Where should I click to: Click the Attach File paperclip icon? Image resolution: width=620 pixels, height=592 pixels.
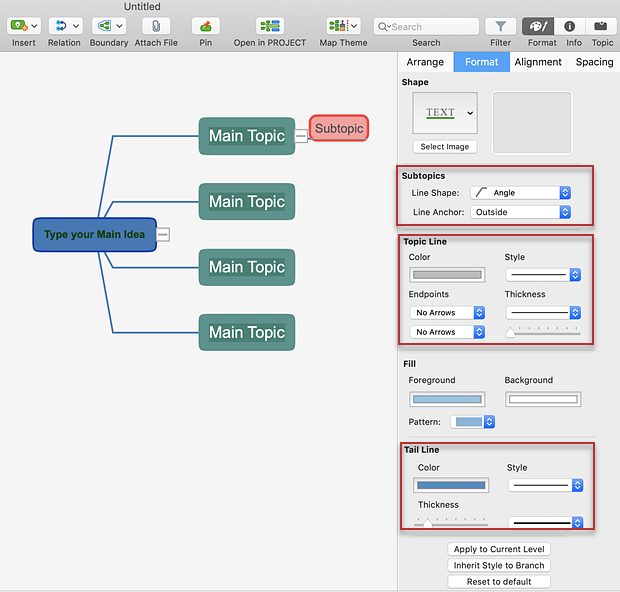point(155,26)
